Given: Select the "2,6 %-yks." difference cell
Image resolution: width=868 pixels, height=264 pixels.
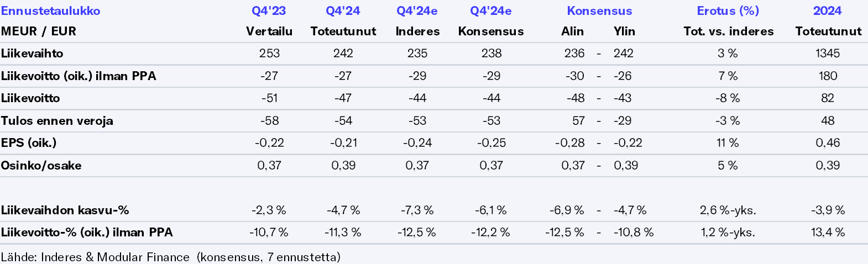Looking at the screenshot, I should [x=728, y=210].
